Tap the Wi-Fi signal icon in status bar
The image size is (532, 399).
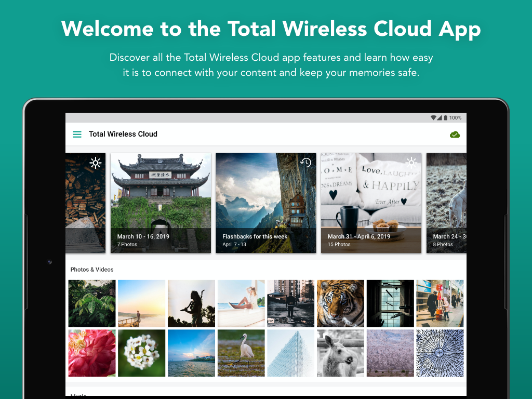click(x=433, y=118)
